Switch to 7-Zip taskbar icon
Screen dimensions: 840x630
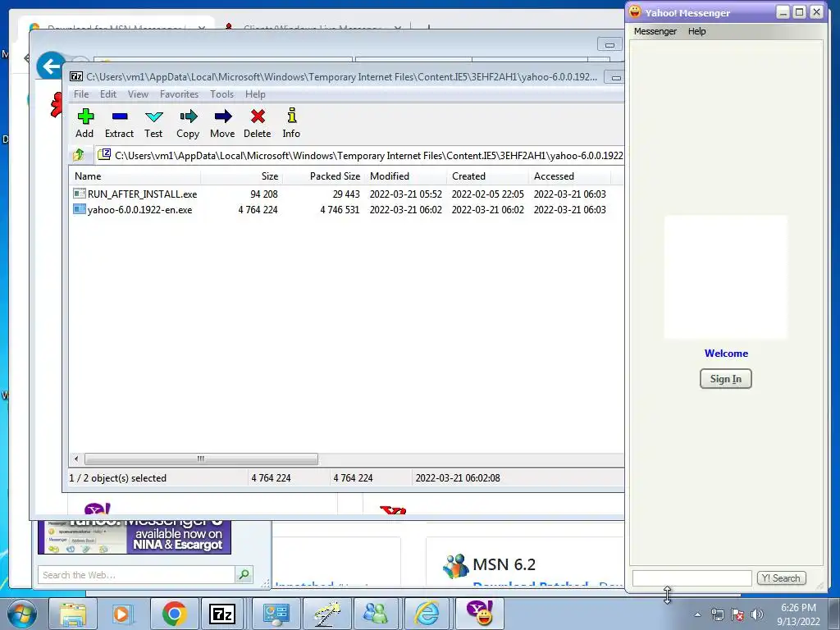click(222, 614)
